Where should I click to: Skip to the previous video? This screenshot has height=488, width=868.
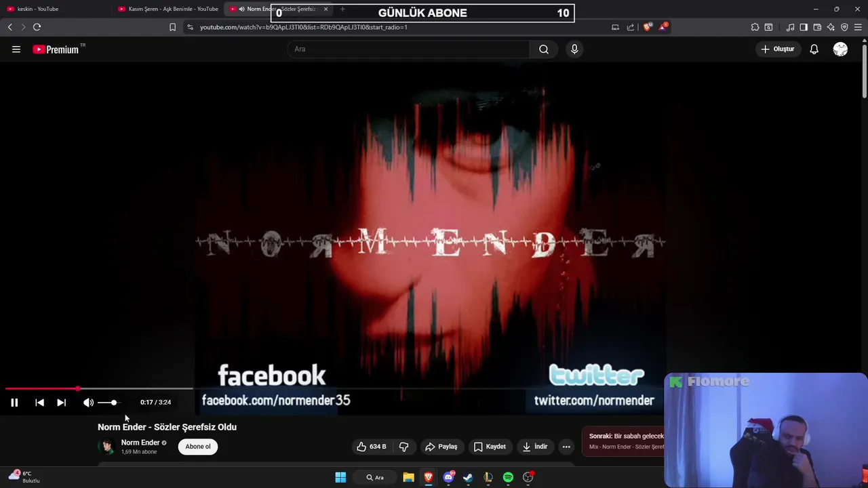point(39,403)
